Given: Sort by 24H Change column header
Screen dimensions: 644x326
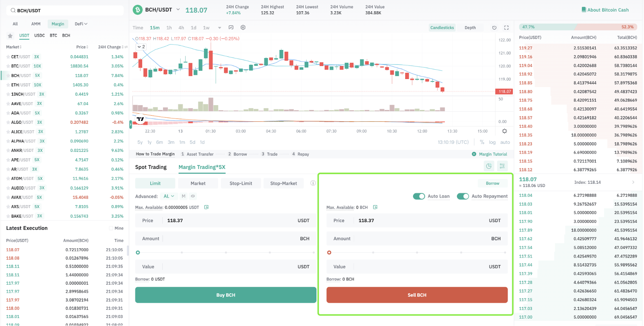Looking at the screenshot, I should click(x=111, y=47).
